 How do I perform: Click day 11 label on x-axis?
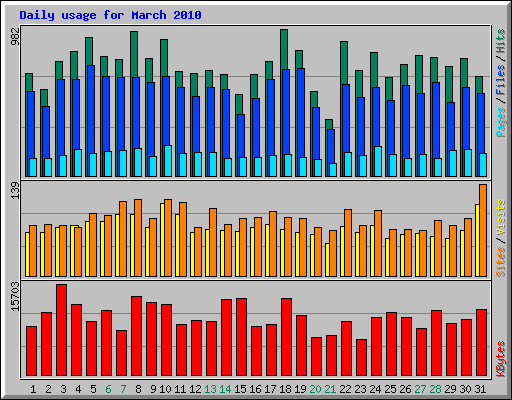click(180, 389)
